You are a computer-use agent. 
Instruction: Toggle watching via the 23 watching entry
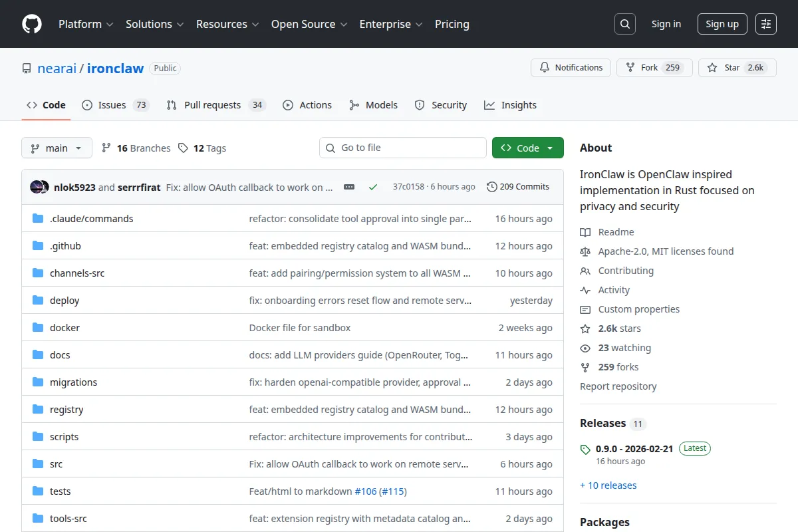click(616, 347)
